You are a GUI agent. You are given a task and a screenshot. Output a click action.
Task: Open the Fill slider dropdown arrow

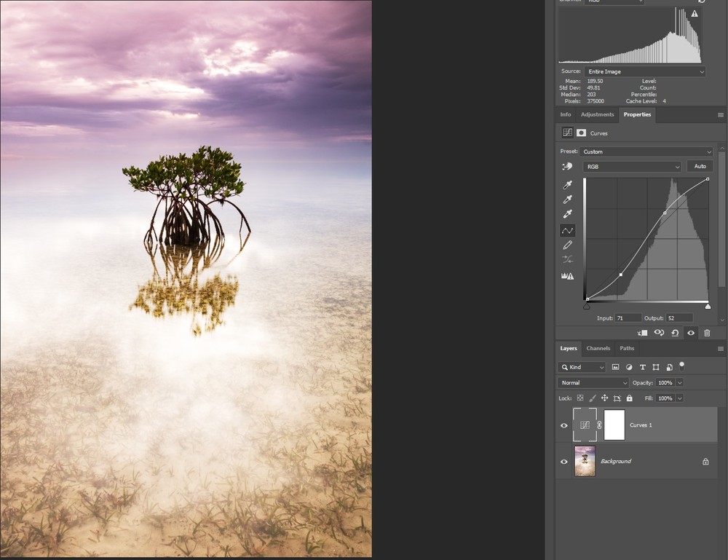point(680,398)
